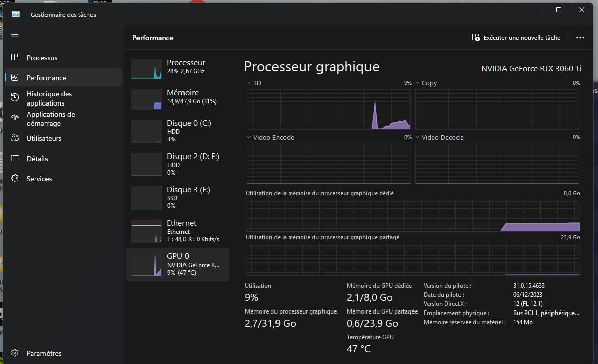Click driver date 06/12/2023
The height and width of the screenshot is (364, 598).
527,295
